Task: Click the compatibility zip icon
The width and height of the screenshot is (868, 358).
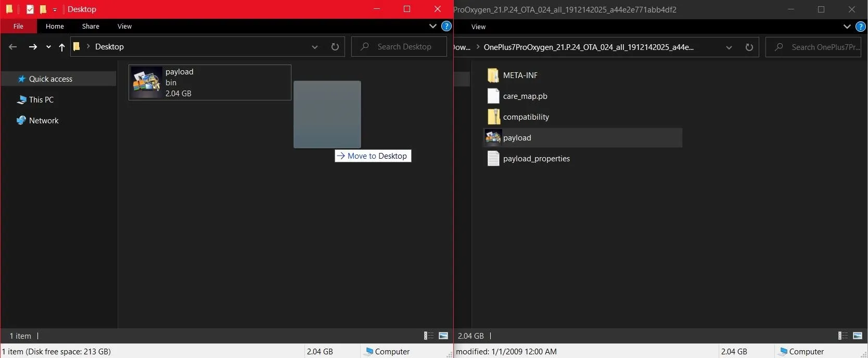Action: 493,117
